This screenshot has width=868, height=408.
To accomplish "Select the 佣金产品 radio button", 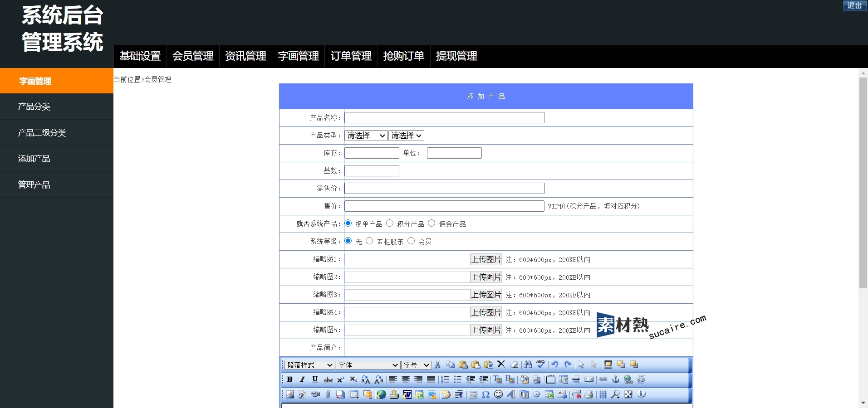I will (x=432, y=223).
